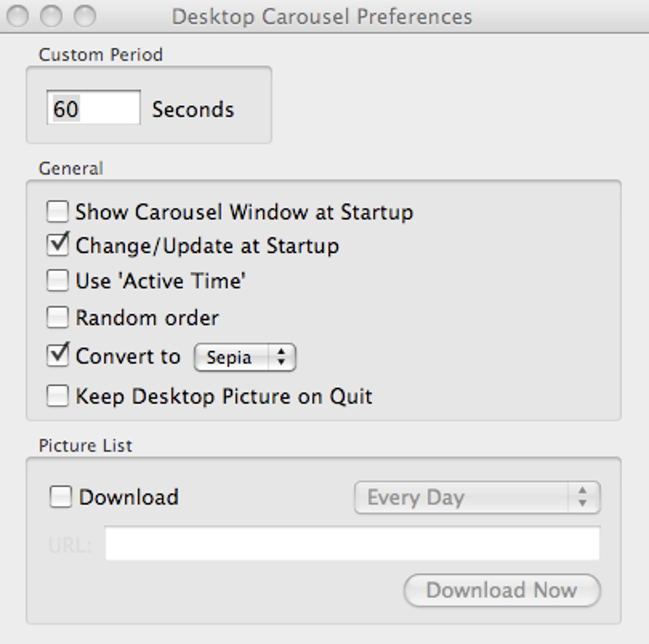Open the Every Day frequency dropdown
649x644 pixels.
(x=477, y=497)
